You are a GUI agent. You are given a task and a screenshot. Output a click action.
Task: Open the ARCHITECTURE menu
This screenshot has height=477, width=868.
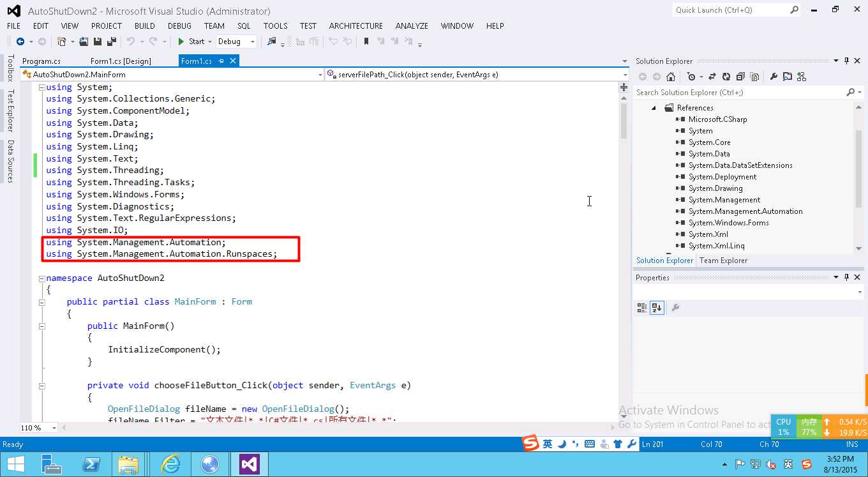[356, 26]
